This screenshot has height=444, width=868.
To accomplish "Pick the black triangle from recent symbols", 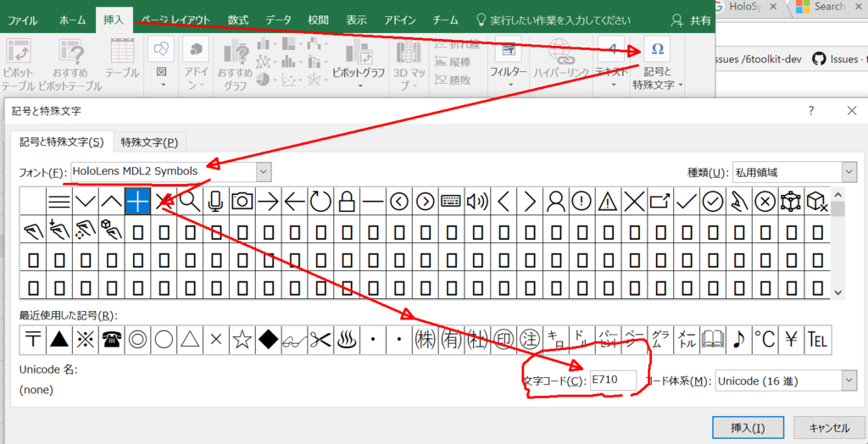I will (x=59, y=340).
